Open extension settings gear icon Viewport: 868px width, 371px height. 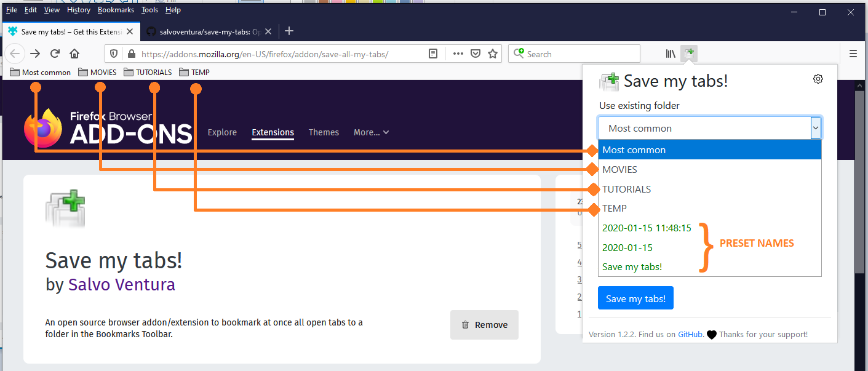(x=818, y=79)
